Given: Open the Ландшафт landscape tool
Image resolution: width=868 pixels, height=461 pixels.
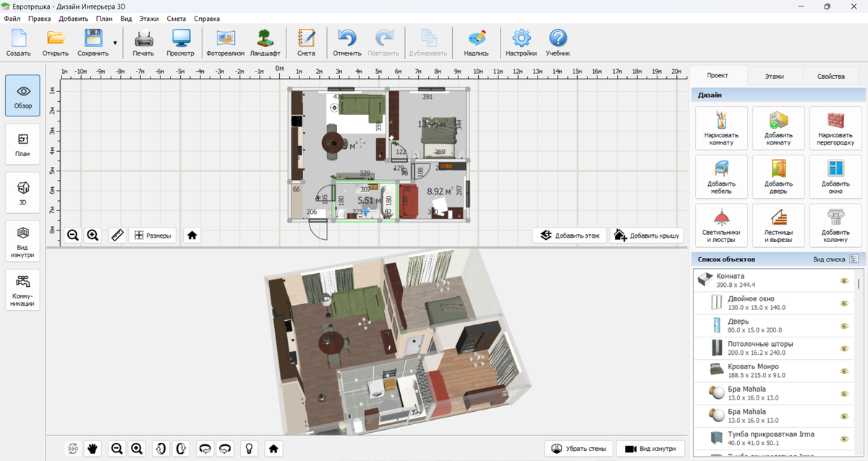Looking at the screenshot, I should point(265,43).
